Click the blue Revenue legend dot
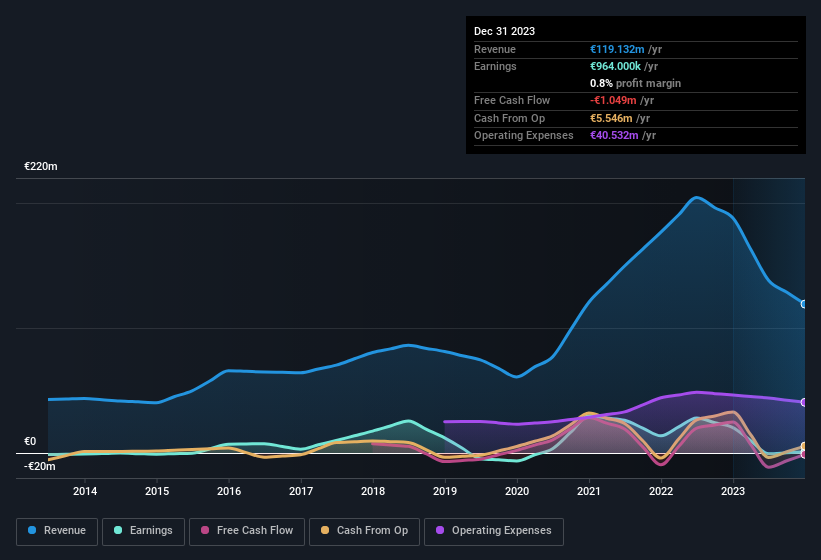821x560 pixels. [x=33, y=531]
